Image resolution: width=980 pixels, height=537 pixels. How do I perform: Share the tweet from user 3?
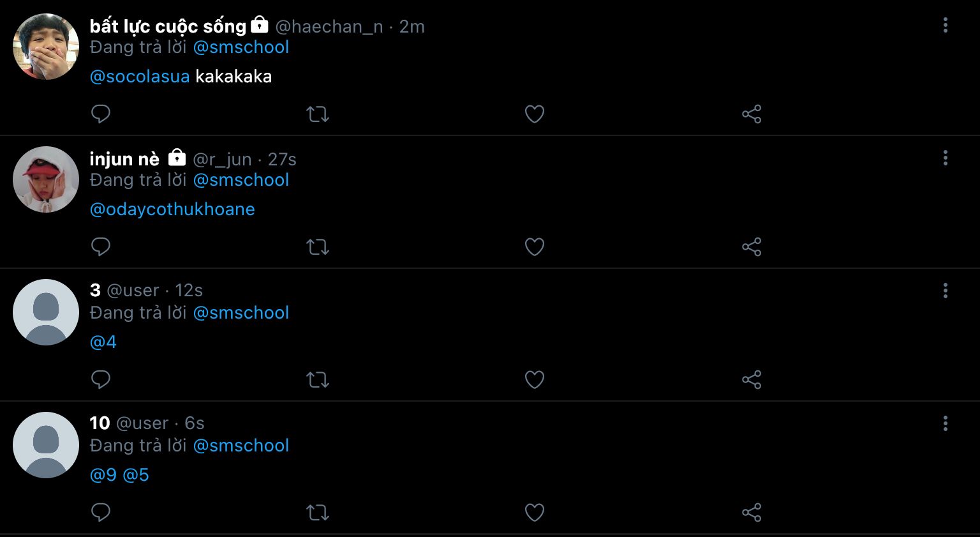[x=752, y=380]
